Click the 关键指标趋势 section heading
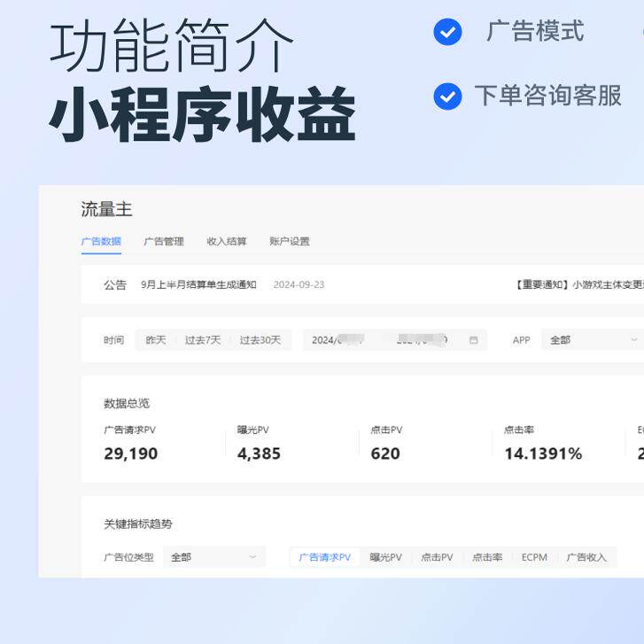644x644 pixels. pos(138,524)
